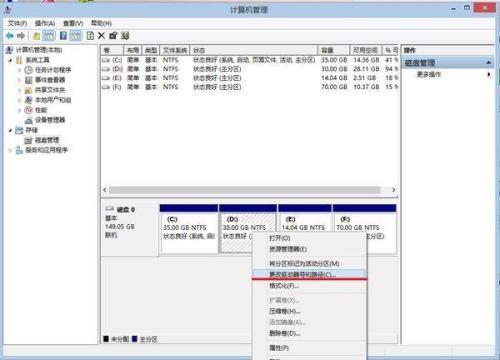This screenshot has width=500, height=360.
Task: Open the 操作(A) Action menu
Action: [45, 23]
